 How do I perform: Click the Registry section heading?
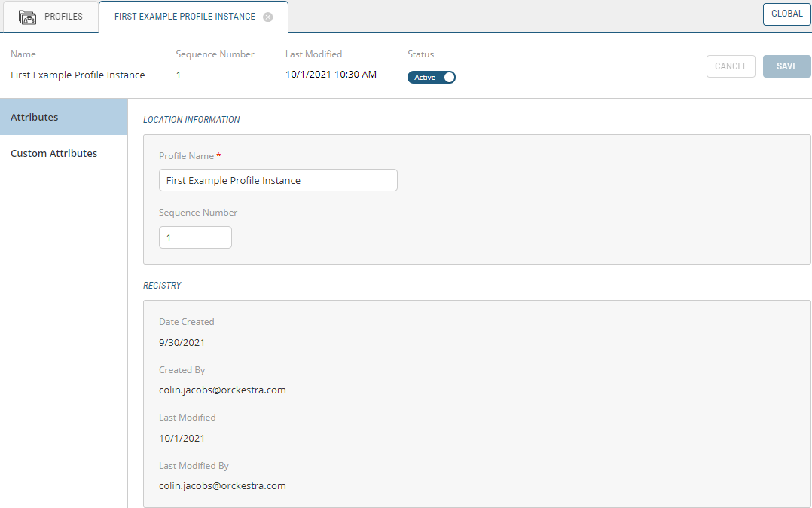pos(162,286)
